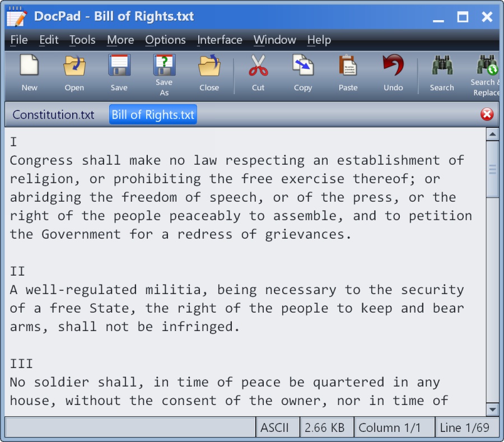This screenshot has height=442, width=504.
Task: Click the Line 1/69 status entry
Action: point(466,427)
